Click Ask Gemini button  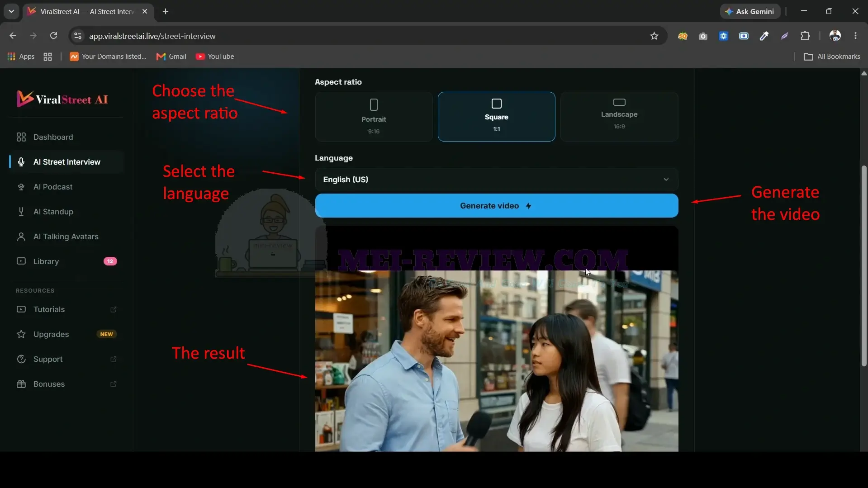coord(749,11)
